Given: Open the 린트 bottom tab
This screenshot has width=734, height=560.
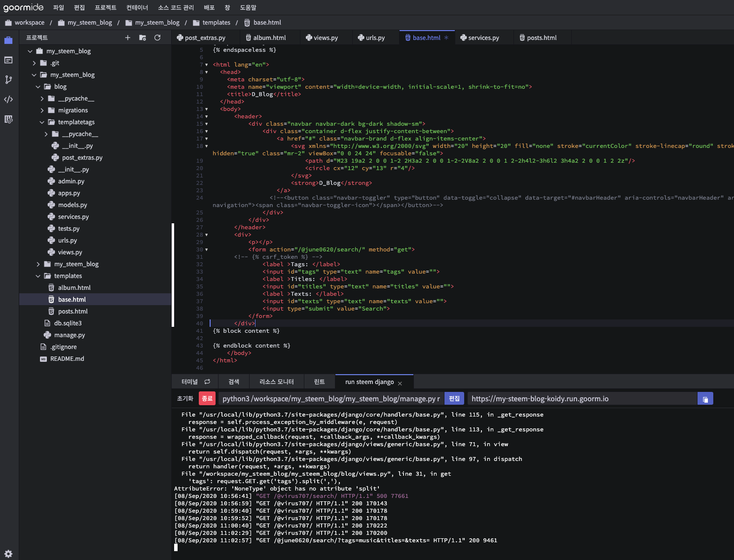Looking at the screenshot, I should (320, 382).
